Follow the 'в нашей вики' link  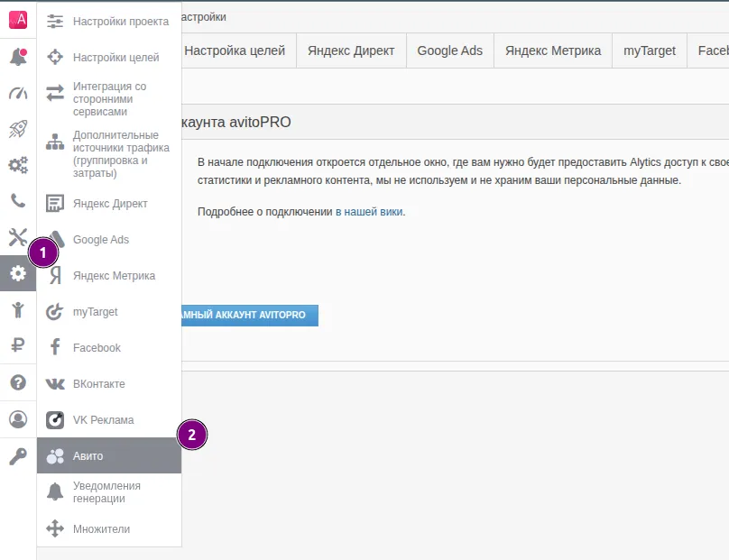coord(369,212)
